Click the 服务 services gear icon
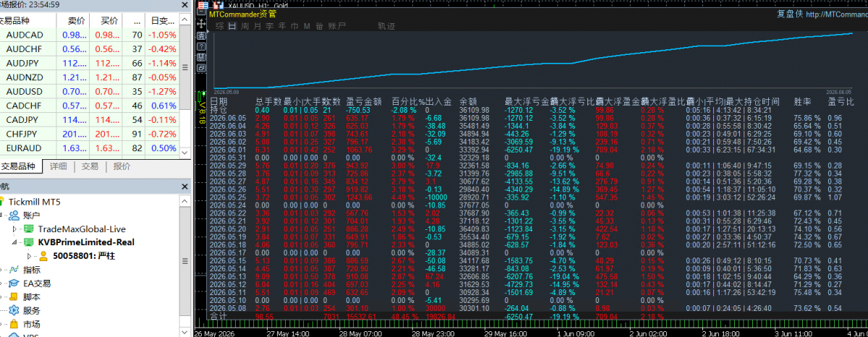 click(14, 311)
